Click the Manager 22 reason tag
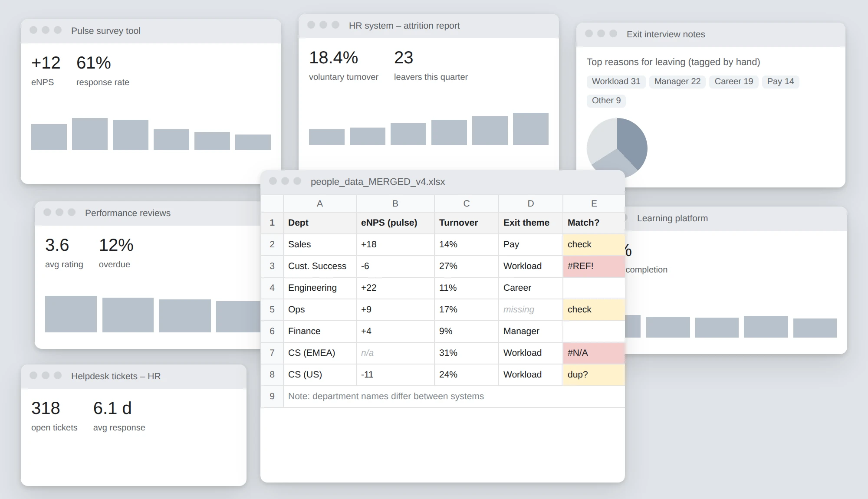The height and width of the screenshot is (499, 868). [x=677, y=82]
